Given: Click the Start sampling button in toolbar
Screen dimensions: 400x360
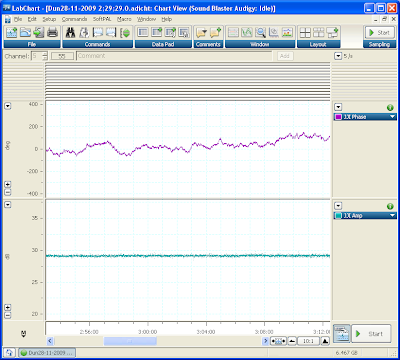Looking at the screenshot, I should [380, 33].
